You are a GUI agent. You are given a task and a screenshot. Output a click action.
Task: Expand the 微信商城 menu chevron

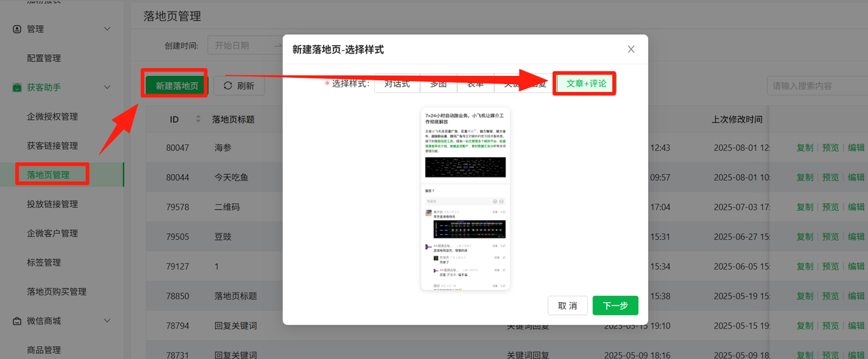point(107,321)
